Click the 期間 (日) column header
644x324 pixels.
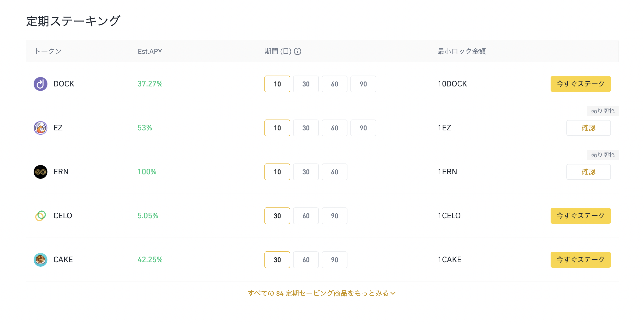pos(278,51)
